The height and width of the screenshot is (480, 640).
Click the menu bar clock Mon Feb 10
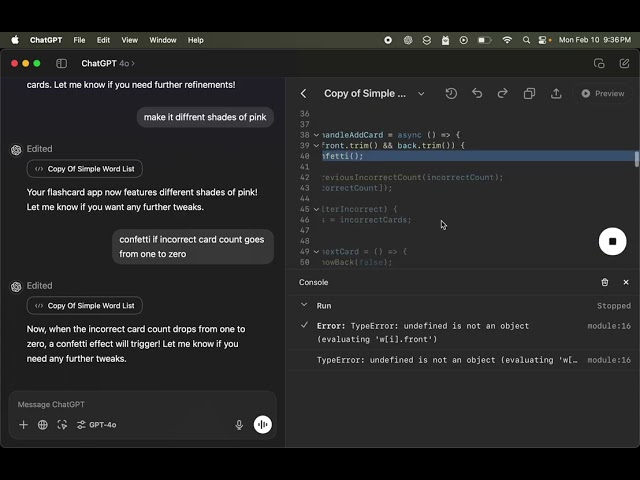tap(595, 40)
